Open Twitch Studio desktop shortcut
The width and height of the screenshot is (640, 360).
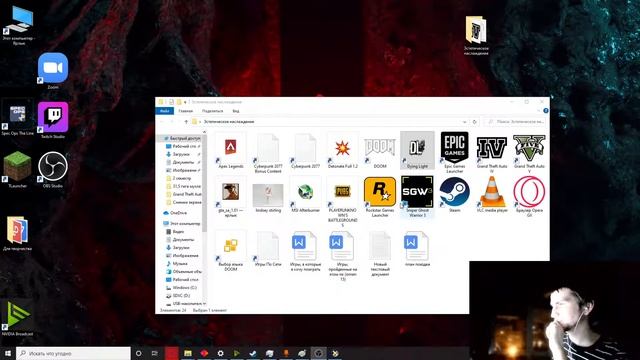(x=53, y=120)
